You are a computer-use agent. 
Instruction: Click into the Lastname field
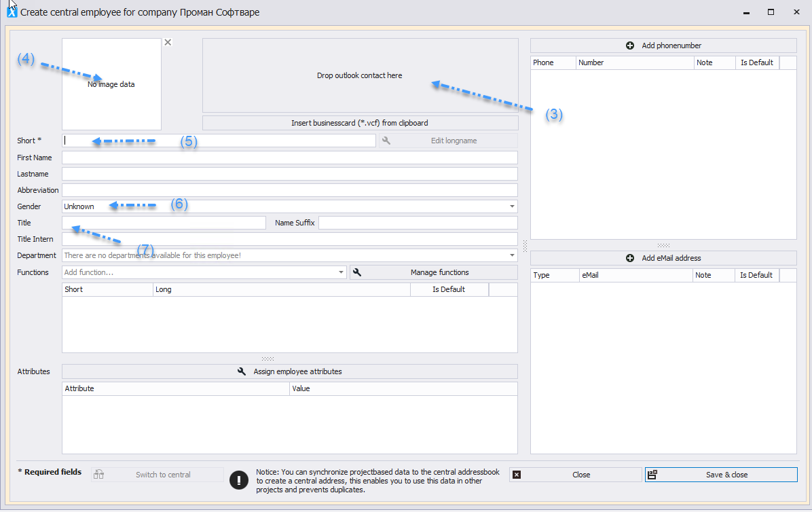click(x=289, y=174)
